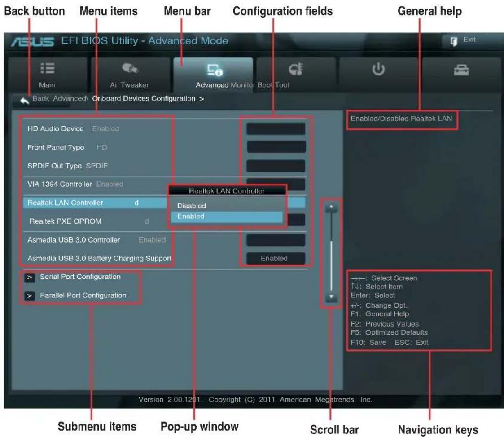Click scroll bar down arrow
504x437 pixels.
[x=331, y=297]
